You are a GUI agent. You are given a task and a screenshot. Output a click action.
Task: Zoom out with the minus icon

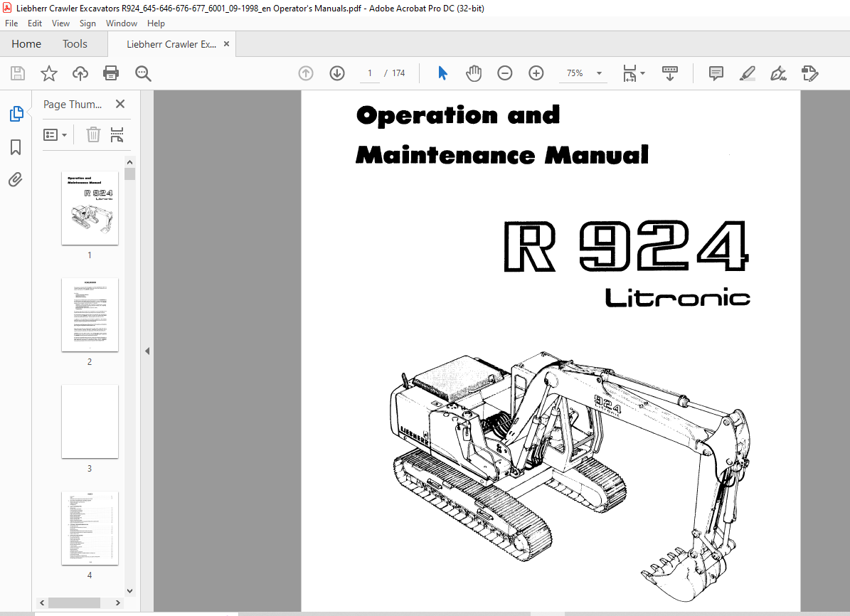click(505, 73)
